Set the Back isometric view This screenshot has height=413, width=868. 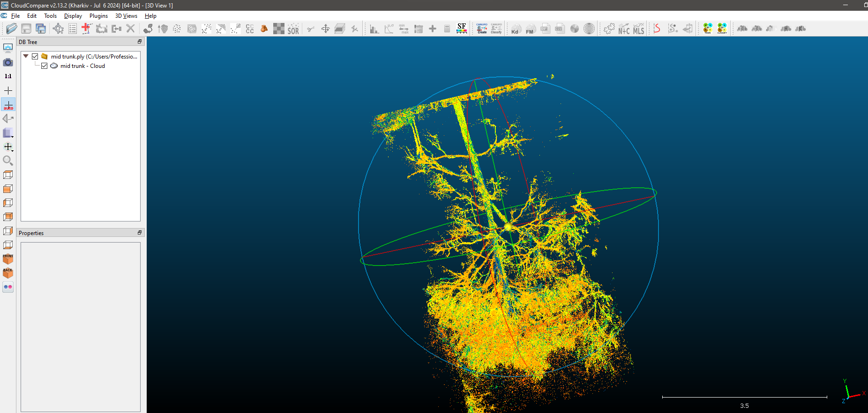pos(8,273)
